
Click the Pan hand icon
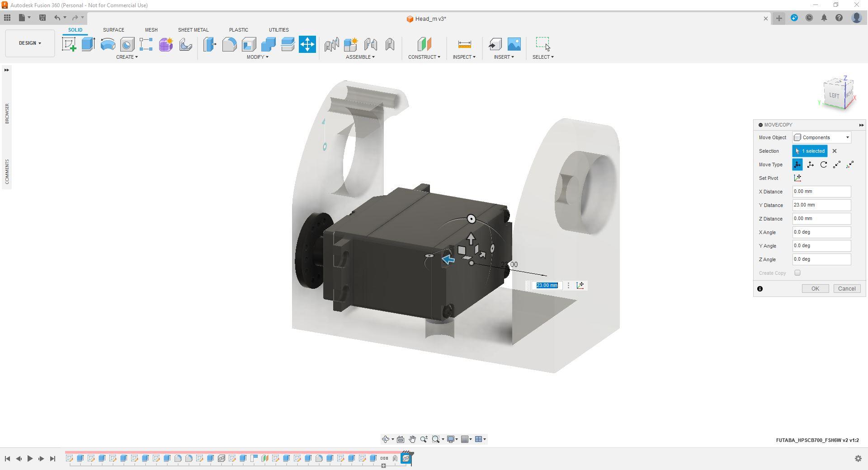click(x=412, y=439)
